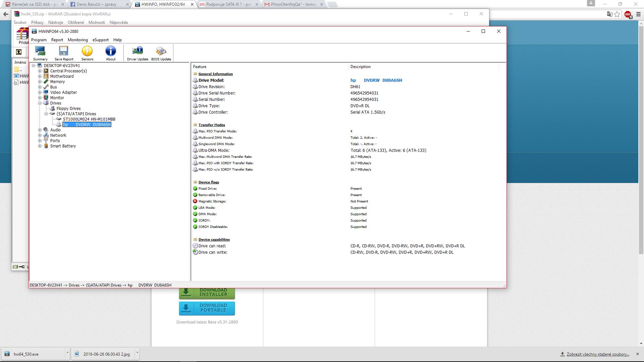Open dropdown arrow next to hw64_530.exe download
Screen dimensions: 644x362
[x=67, y=353]
